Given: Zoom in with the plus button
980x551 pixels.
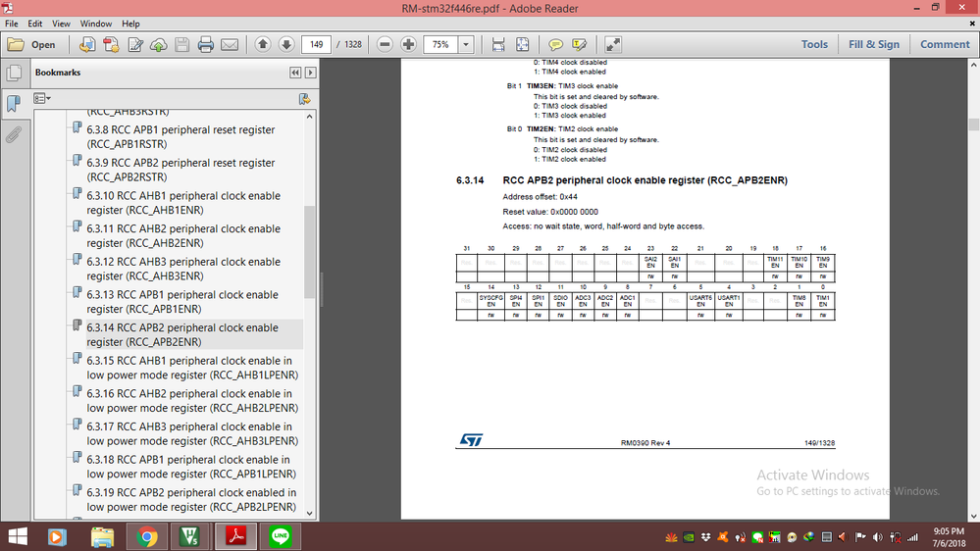Looking at the screenshot, I should point(408,44).
